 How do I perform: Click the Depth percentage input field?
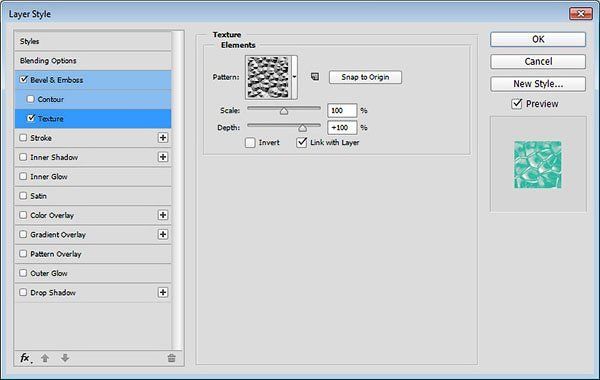(x=342, y=127)
